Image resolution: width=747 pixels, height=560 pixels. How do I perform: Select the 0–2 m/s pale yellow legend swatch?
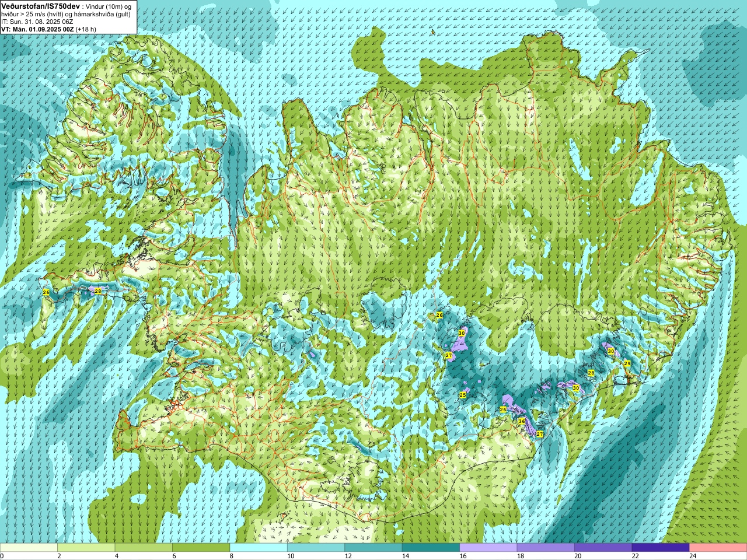(29, 548)
